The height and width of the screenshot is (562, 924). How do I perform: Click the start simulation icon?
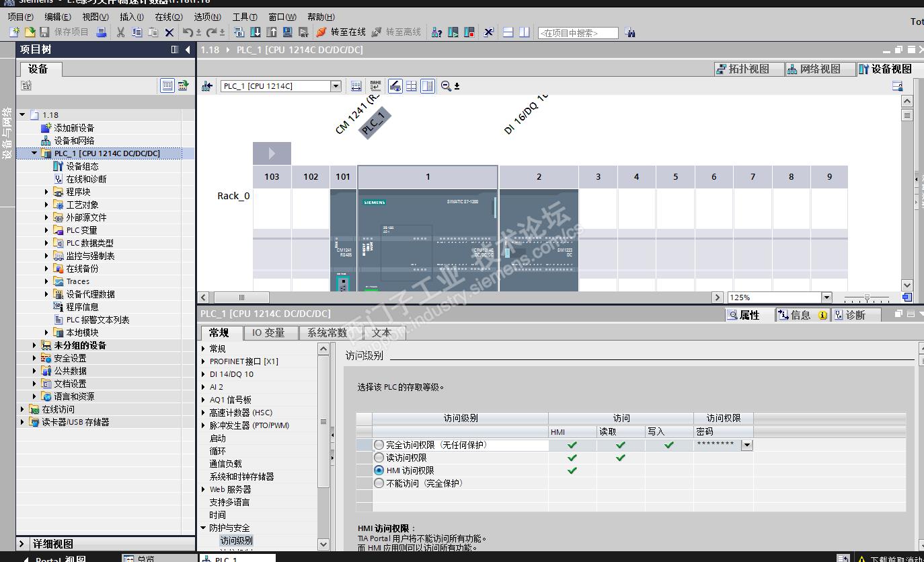[288, 32]
